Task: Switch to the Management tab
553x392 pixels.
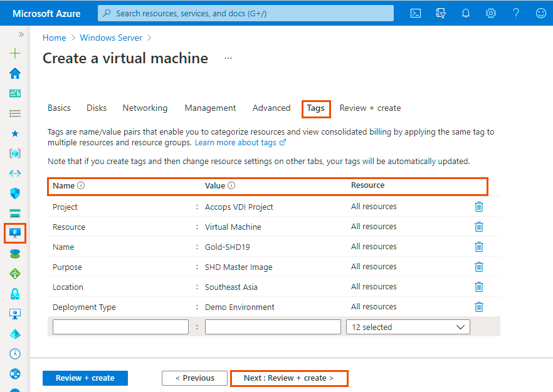Action: pos(210,108)
